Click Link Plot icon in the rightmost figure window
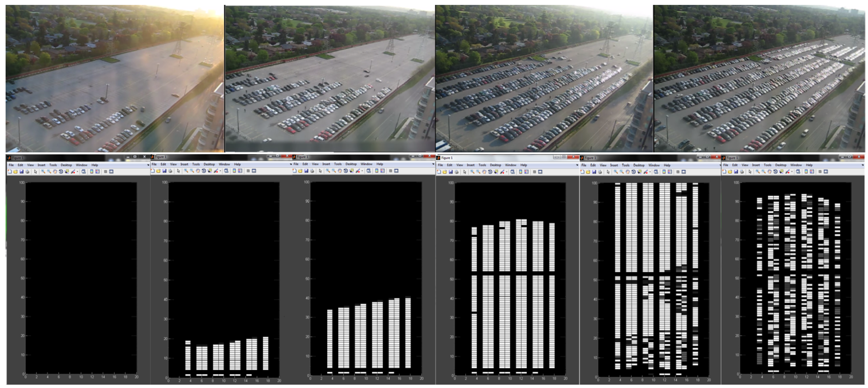 798,171
